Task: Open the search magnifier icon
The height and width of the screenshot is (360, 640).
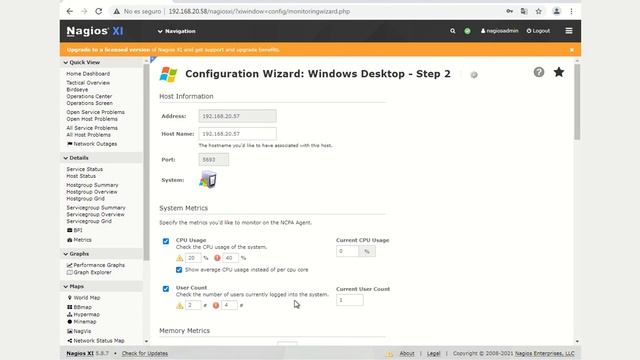Action: pyautogui.click(x=452, y=31)
